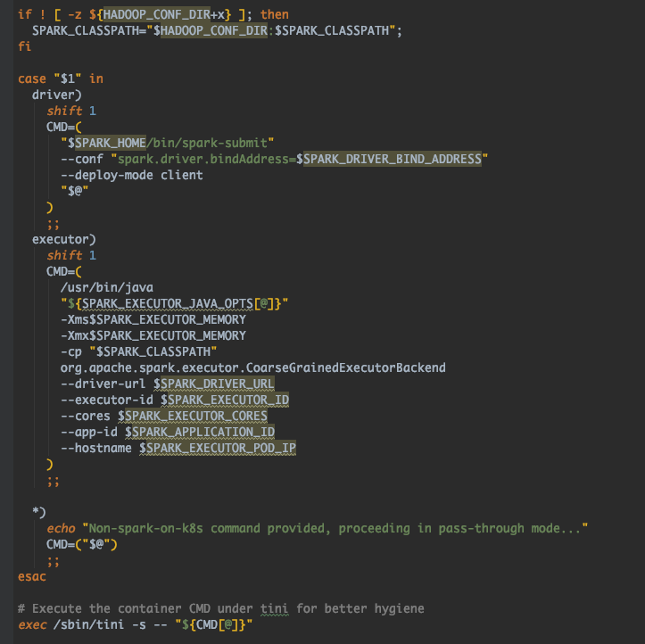Screen dimensions: 645x644
Task: Click the $SPARK_HOME/bin/spark-submit string
Action: 167,143
